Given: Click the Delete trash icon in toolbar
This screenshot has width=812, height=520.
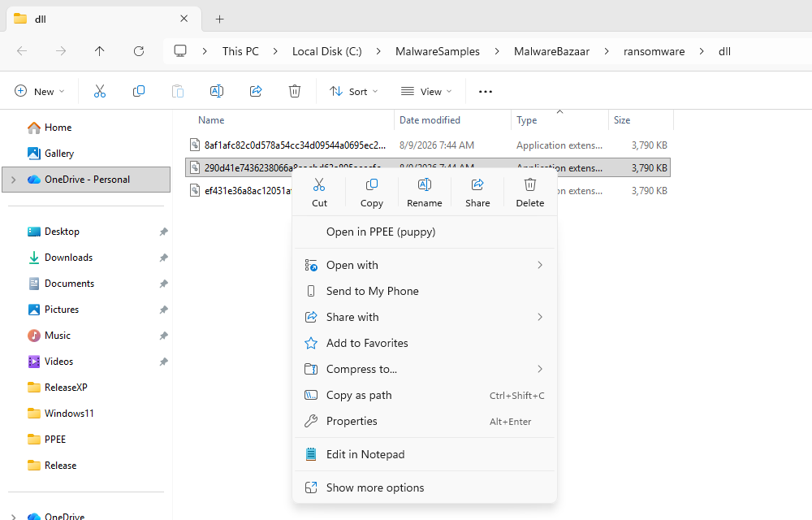Looking at the screenshot, I should coord(295,92).
